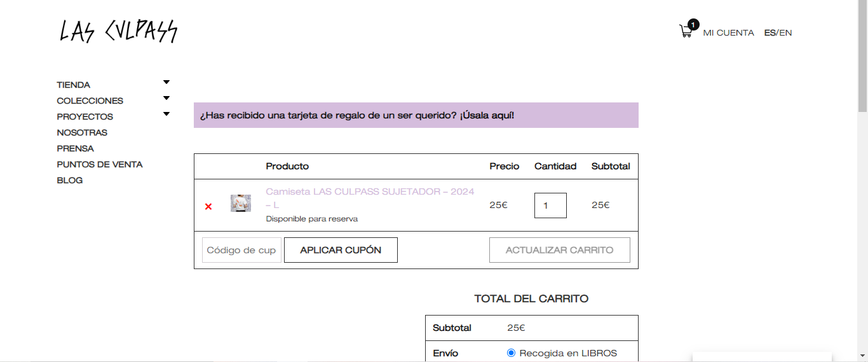This screenshot has height=362, width=868.
Task: Go to LAS CULPASS logo homepage
Action: (x=118, y=31)
